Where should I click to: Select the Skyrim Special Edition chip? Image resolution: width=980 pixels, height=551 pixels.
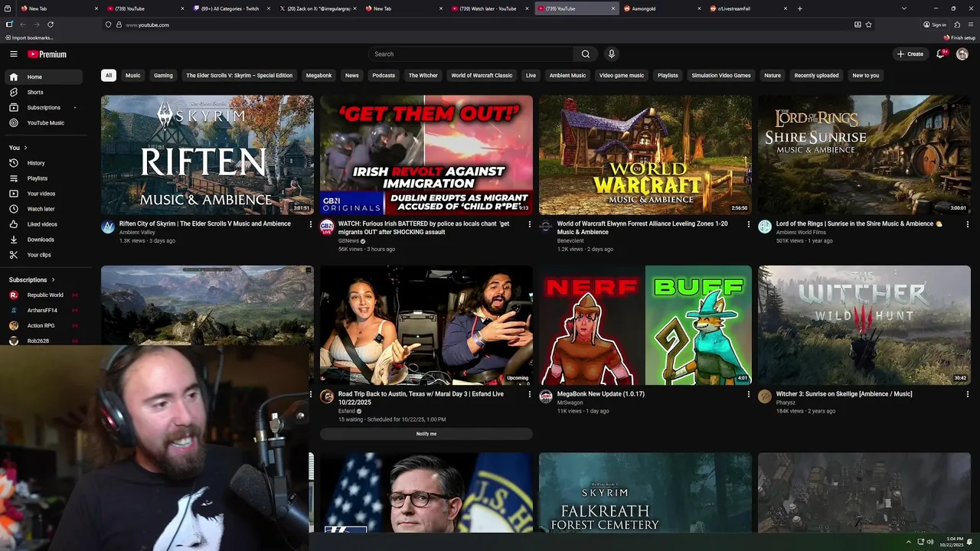point(240,76)
